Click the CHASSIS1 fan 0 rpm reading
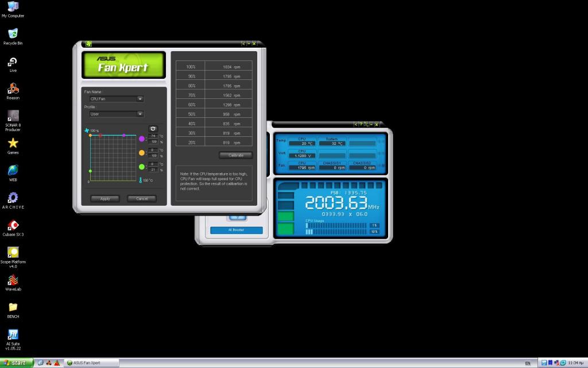Screen dimensions: 588x368 (332, 167)
